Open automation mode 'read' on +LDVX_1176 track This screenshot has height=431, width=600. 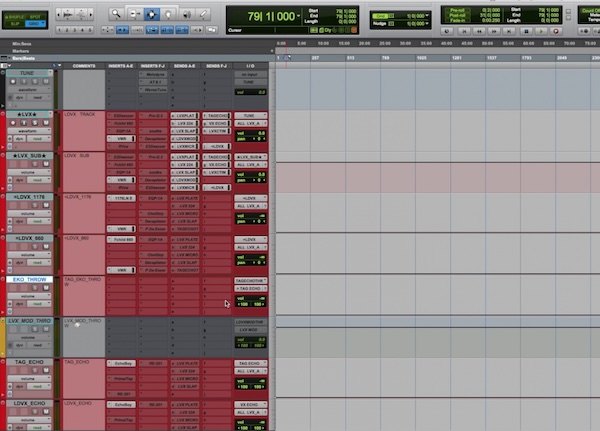pos(39,221)
